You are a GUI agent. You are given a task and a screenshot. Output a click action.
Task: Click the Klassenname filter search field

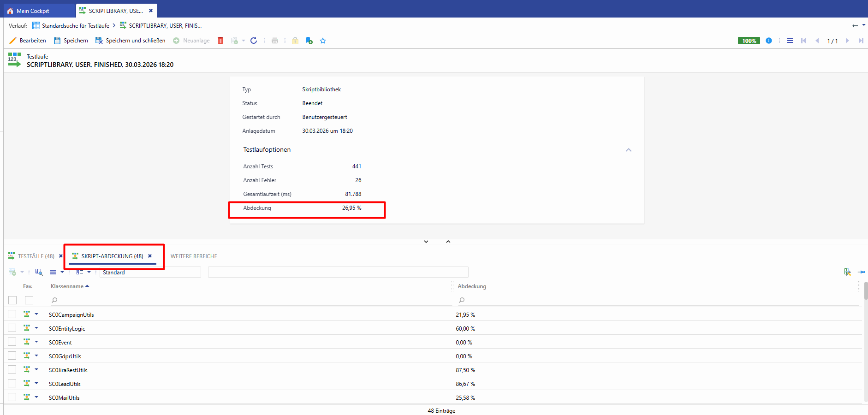(x=250, y=300)
